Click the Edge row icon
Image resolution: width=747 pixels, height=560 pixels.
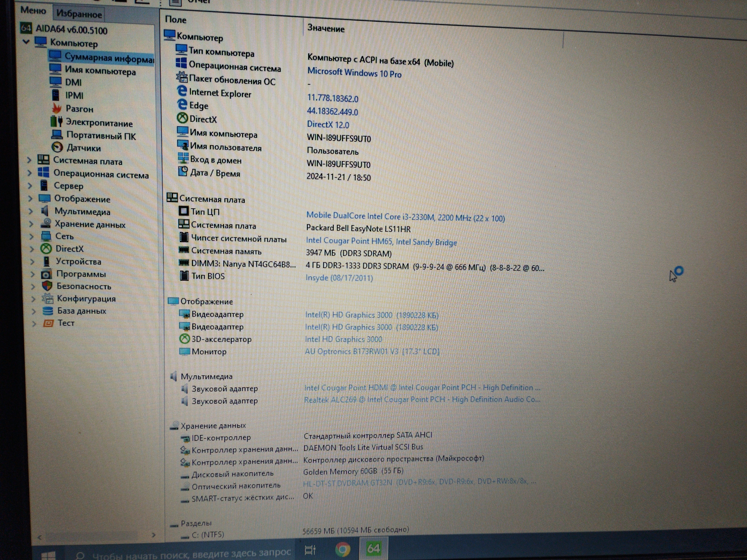click(x=182, y=104)
